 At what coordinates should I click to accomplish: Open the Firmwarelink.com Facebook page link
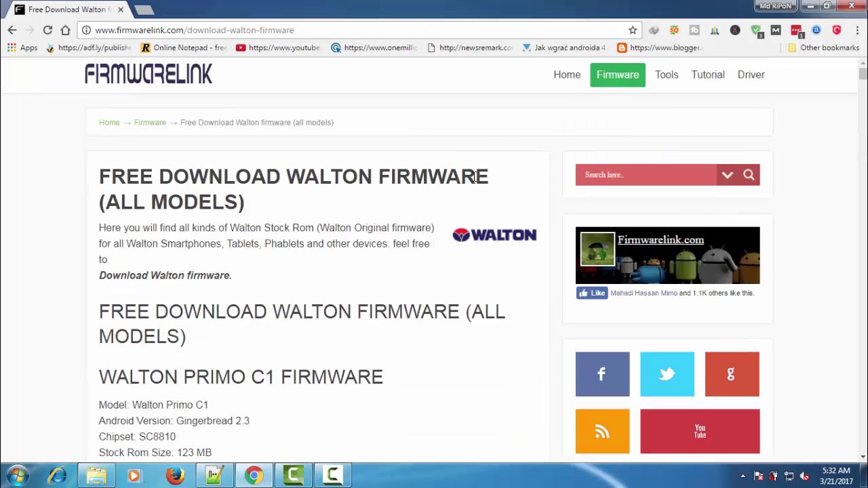pos(660,240)
